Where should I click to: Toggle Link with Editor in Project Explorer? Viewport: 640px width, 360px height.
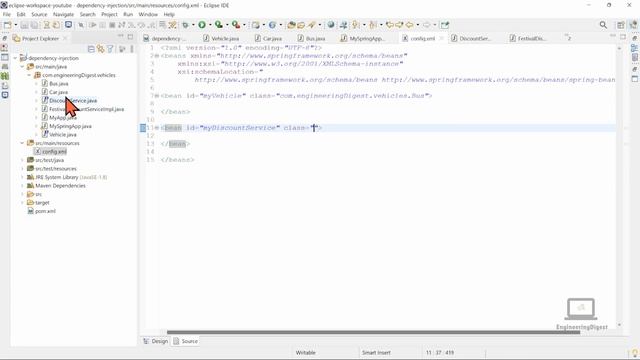(100, 49)
